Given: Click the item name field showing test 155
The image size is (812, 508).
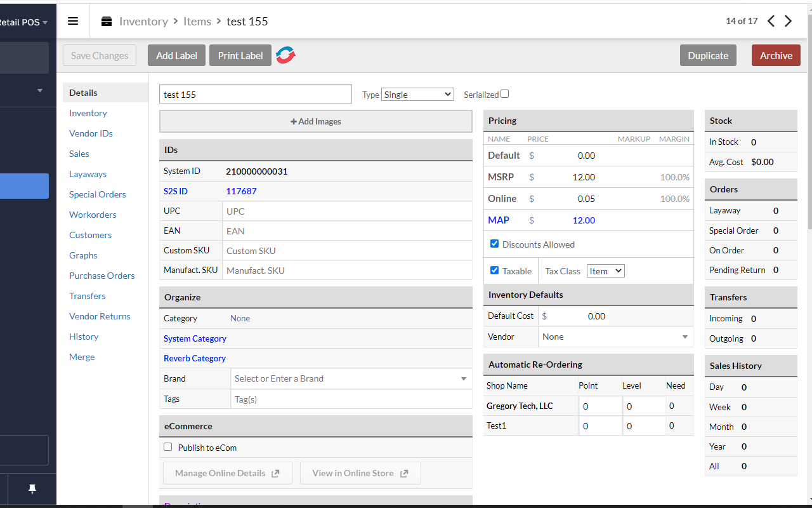Looking at the screenshot, I should tap(256, 93).
